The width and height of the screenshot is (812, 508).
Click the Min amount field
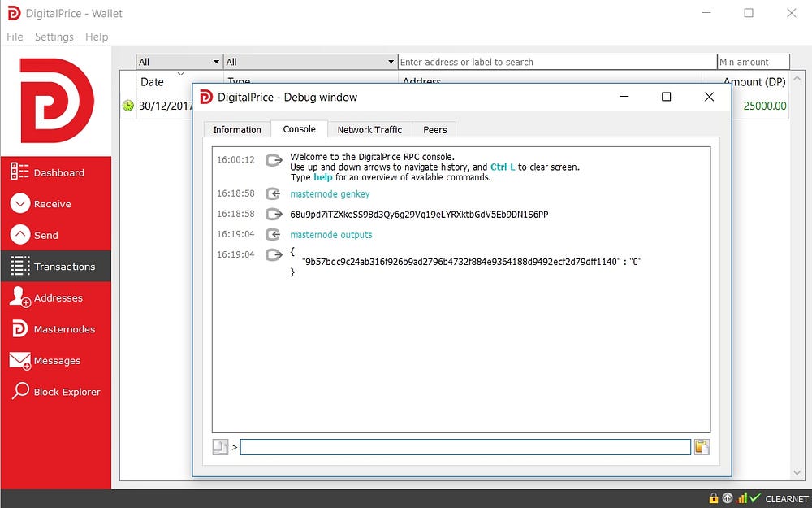pos(754,62)
